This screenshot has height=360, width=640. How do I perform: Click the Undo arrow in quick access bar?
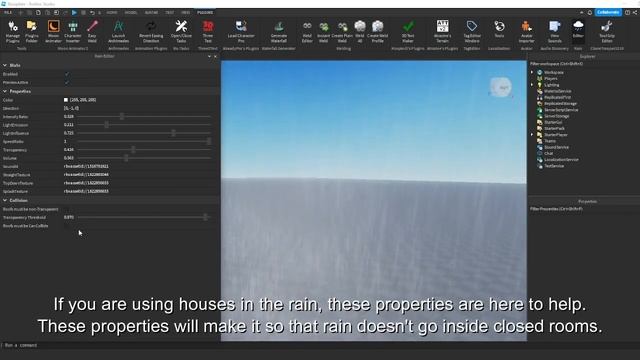tap(92, 13)
